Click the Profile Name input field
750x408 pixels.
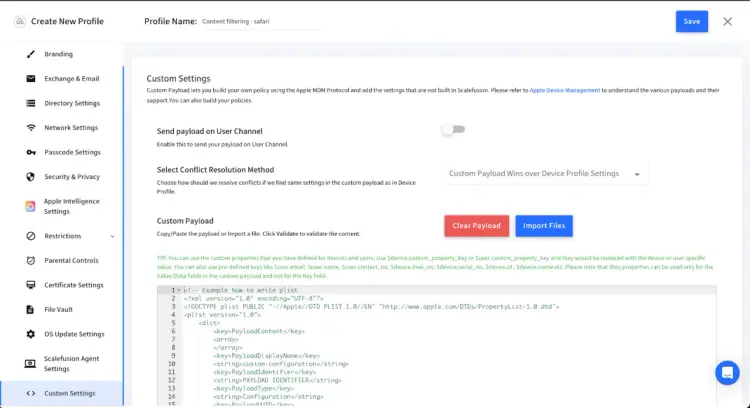(261, 22)
